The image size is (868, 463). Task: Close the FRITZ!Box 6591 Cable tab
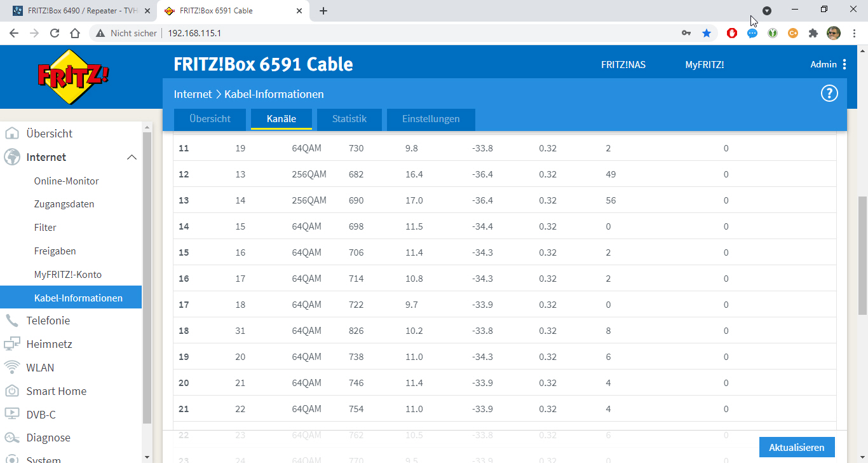point(299,11)
